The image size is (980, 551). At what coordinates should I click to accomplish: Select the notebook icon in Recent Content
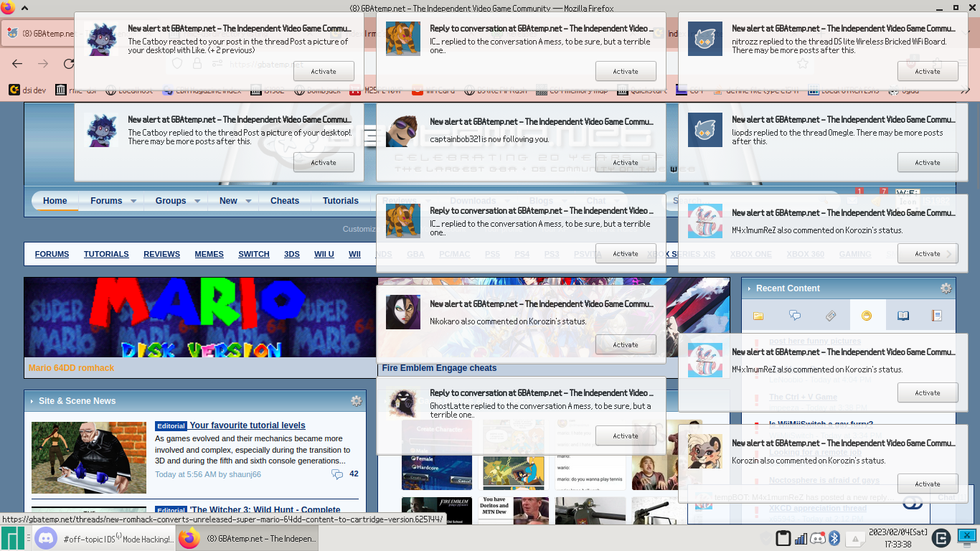pos(936,316)
